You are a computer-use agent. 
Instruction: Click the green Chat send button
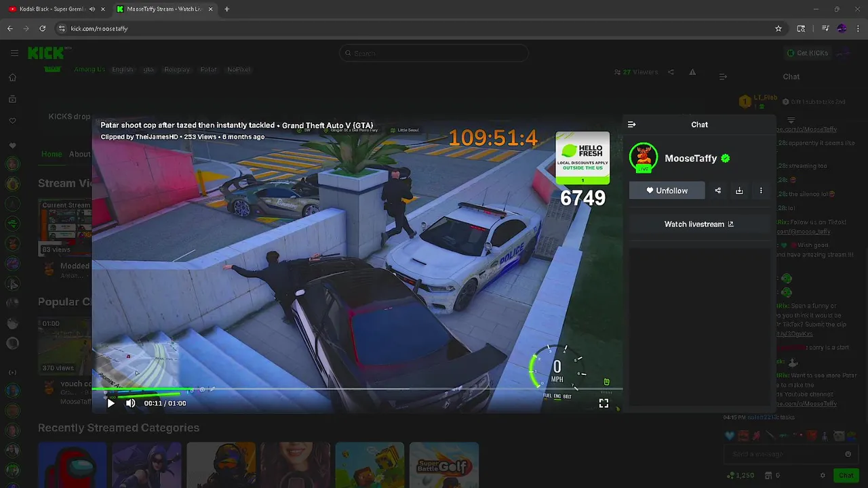point(845,475)
